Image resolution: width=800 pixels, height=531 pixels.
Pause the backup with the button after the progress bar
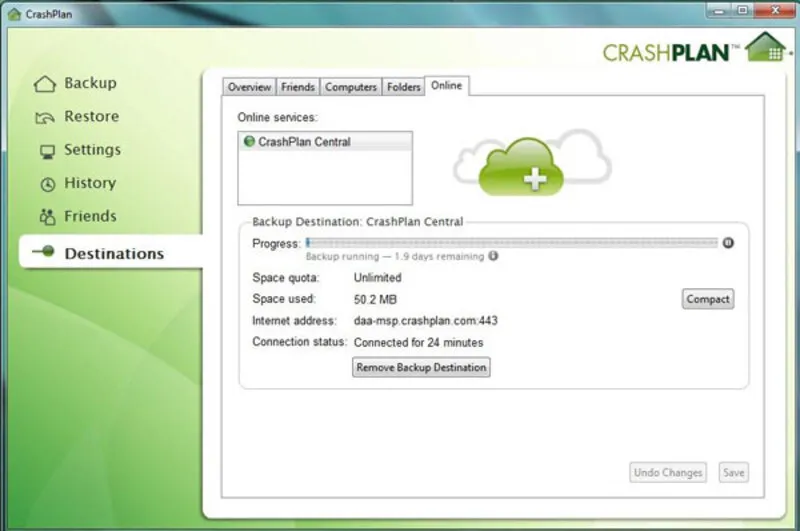tap(728, 243)
